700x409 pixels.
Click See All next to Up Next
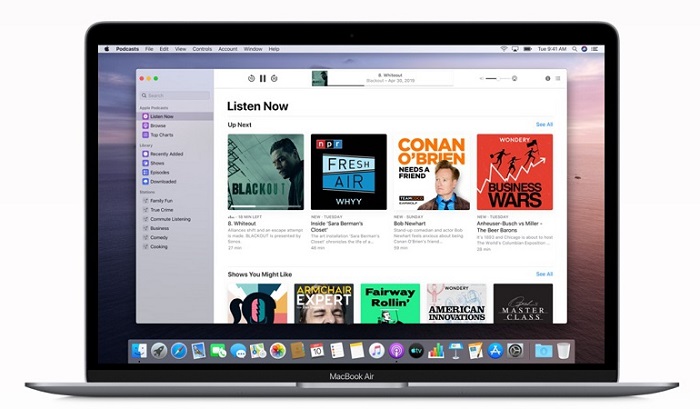[x=544, y=125]
